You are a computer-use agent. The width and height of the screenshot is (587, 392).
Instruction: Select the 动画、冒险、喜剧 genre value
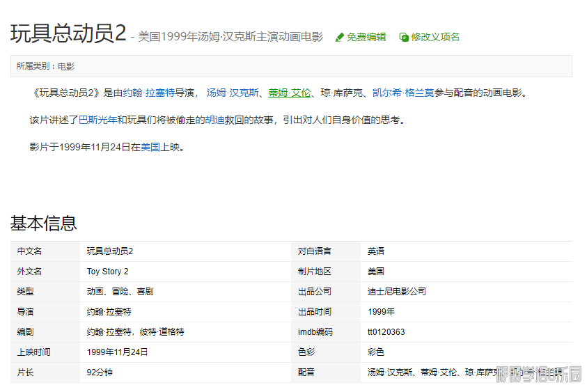pos(120,292)
